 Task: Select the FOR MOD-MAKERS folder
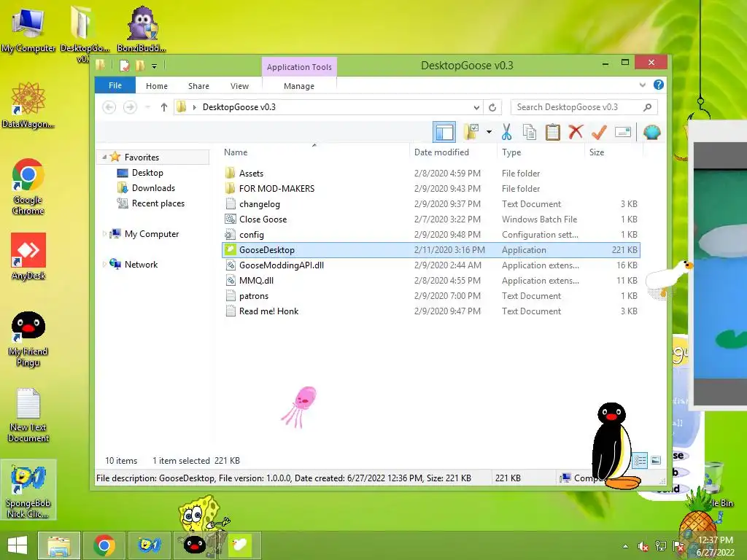tap(431, 189)
